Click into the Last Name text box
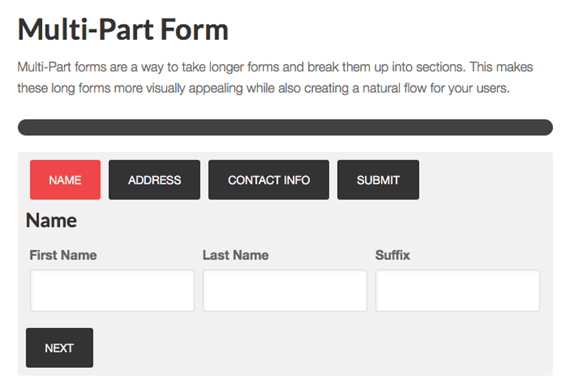This screenshot has width=570, height=392. (285, 290)
